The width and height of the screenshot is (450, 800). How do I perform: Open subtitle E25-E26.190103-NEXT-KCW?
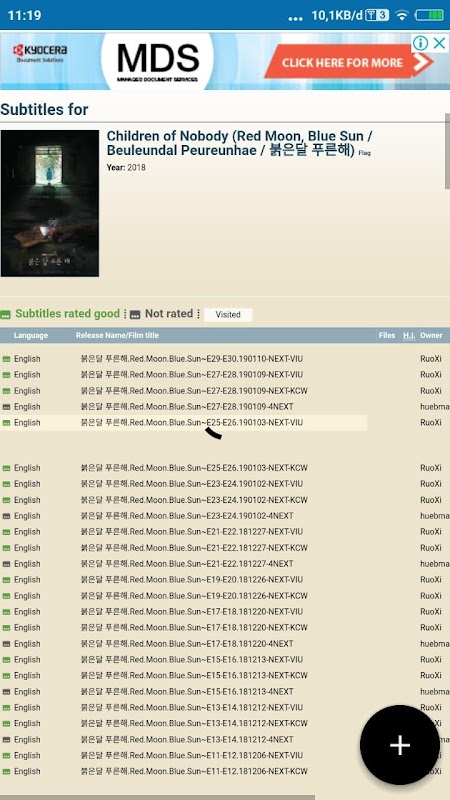194,468
